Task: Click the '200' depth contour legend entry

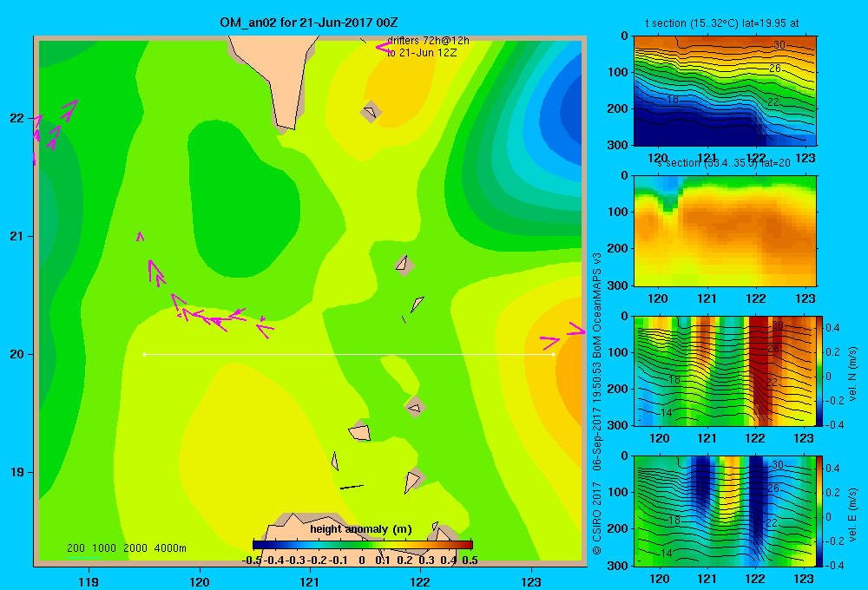Action: coord(76,548)
